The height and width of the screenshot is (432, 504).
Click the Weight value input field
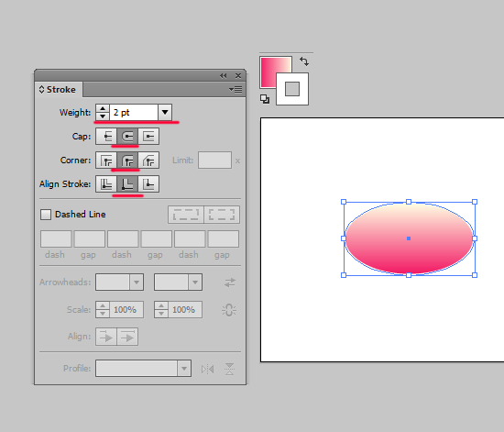[134, 112]
